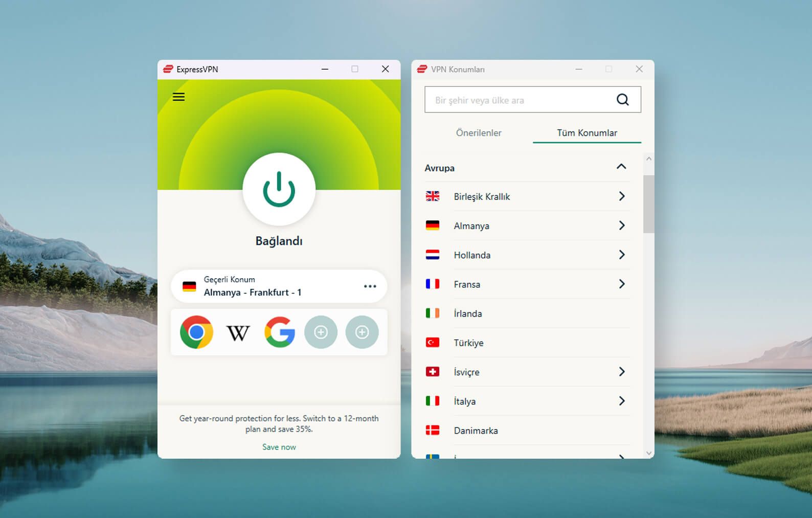The height and width of the screenshot is (518, 812).
Task: Open options for current location Almanya - Frankfurt
Action: click(x=370, y=286)
